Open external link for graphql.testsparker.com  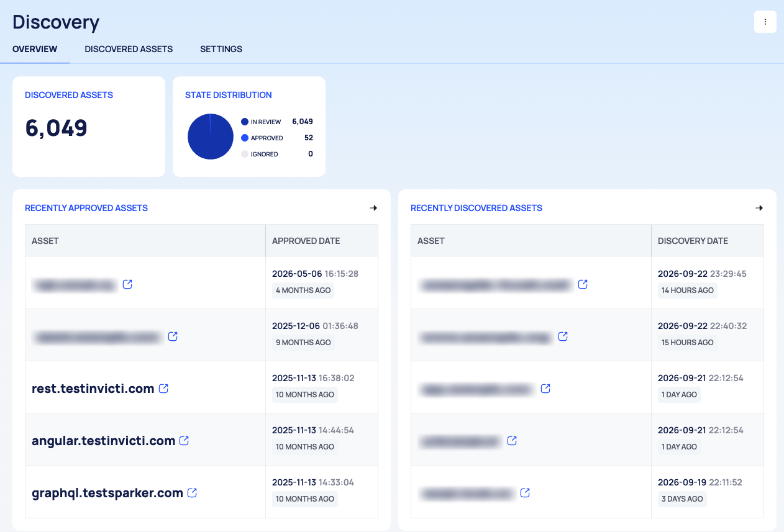click(192, 493)
